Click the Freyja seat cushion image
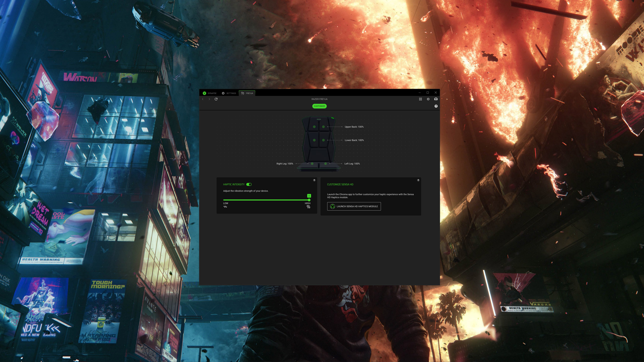Viewport: 644px width, 362px height. click(x=319, y=144)
